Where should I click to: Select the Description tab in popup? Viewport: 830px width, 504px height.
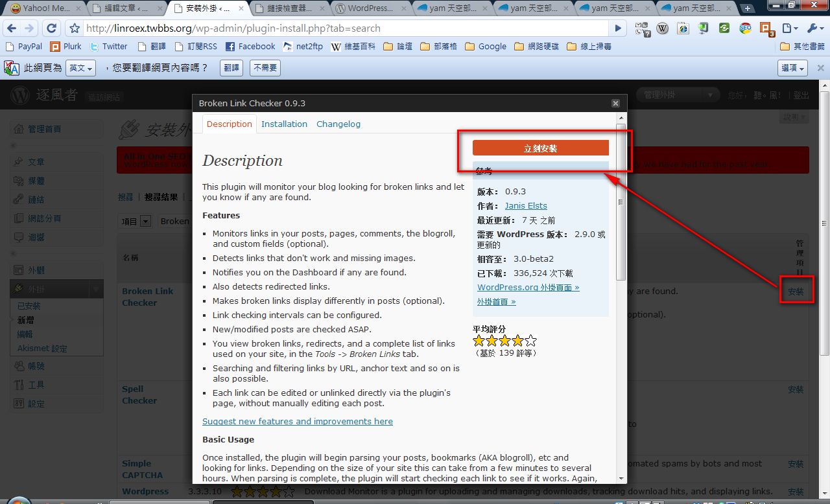click(230, 124)
